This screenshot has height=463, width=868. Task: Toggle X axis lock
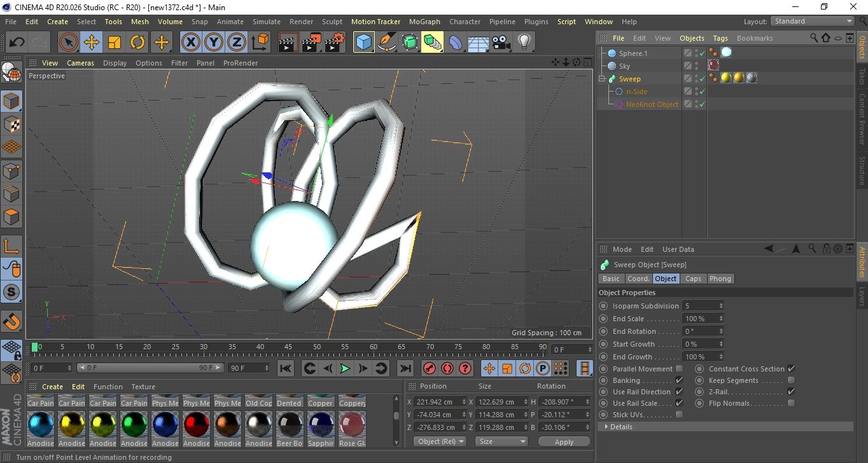[x=190, y=43]
